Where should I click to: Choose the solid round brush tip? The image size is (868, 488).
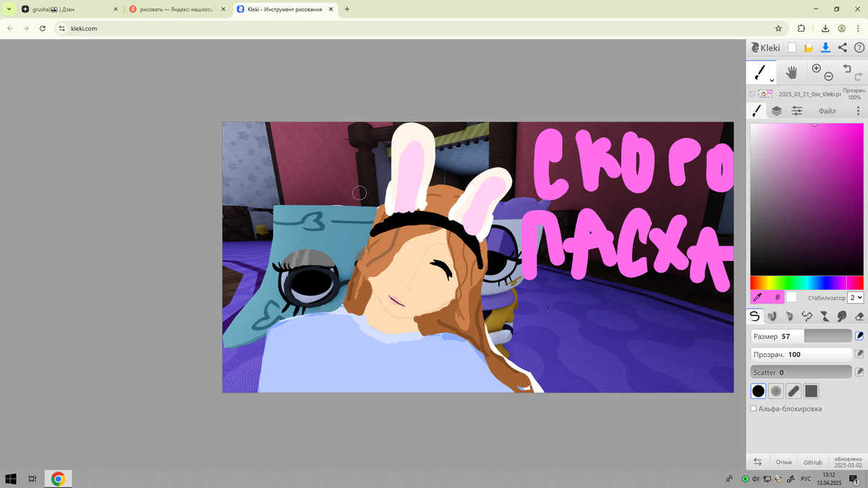point(758,391)
